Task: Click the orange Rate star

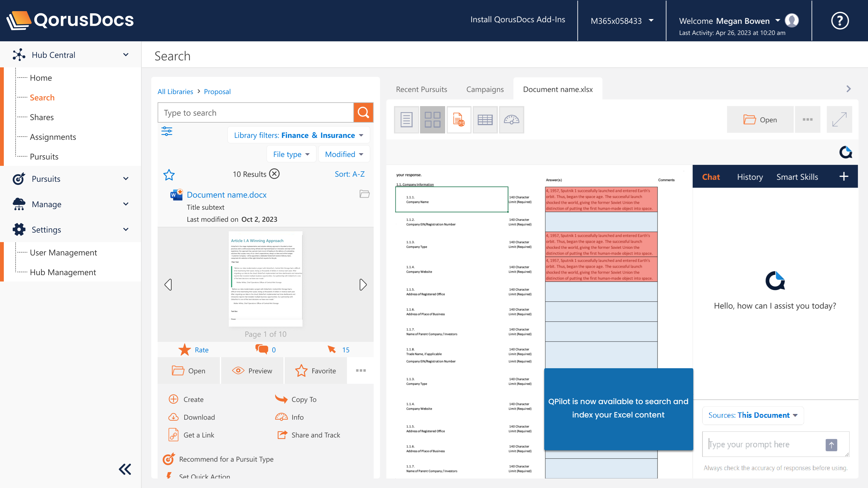Action: (x=184, y=350)
